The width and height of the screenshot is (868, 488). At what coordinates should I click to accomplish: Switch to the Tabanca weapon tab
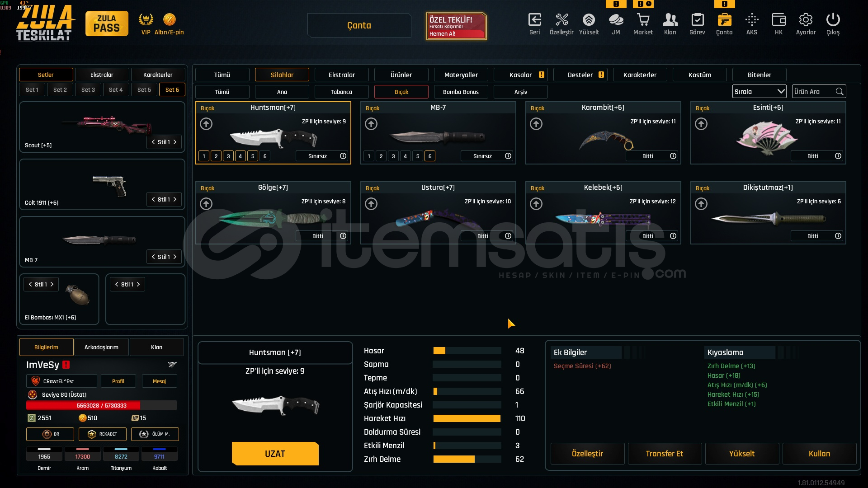tap(341, 92)
